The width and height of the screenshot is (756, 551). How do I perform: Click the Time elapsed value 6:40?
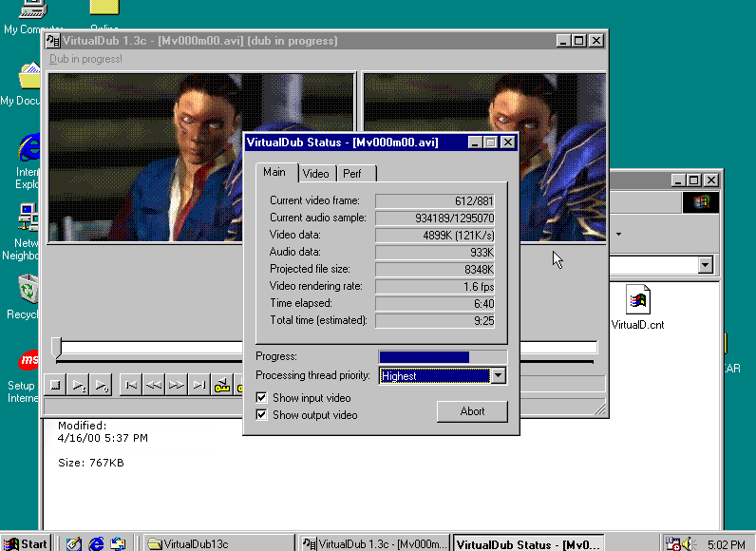pyautogui.click(x=435, y=304)
